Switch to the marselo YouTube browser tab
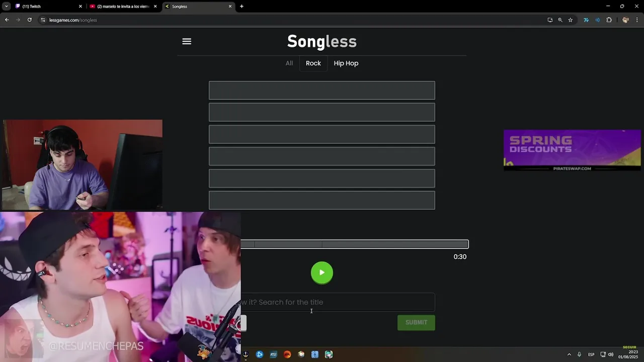The height and width of the screenshot is (362, 644). (123, 7)
